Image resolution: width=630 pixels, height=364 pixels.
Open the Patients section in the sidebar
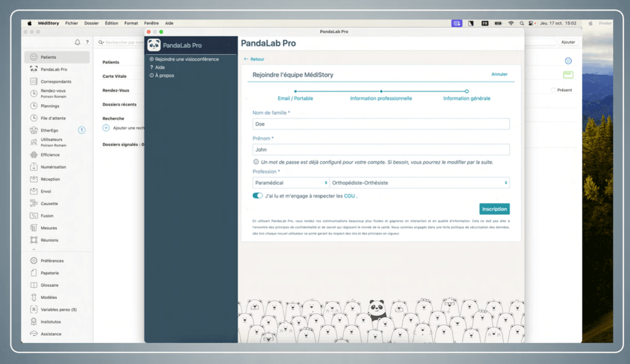click(48, 57)
